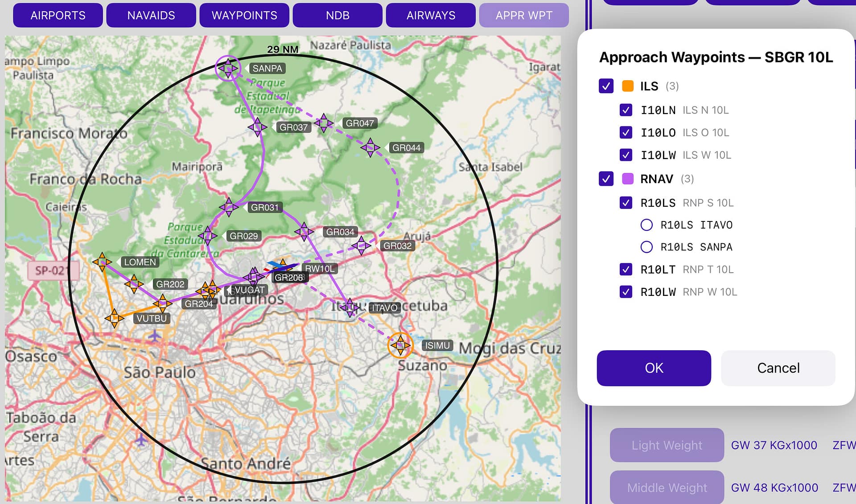This screenshot has height=504, width=856.
Task: Uncheck the I10LO ILS O 10L checkbox
Action: pos(626,132)
